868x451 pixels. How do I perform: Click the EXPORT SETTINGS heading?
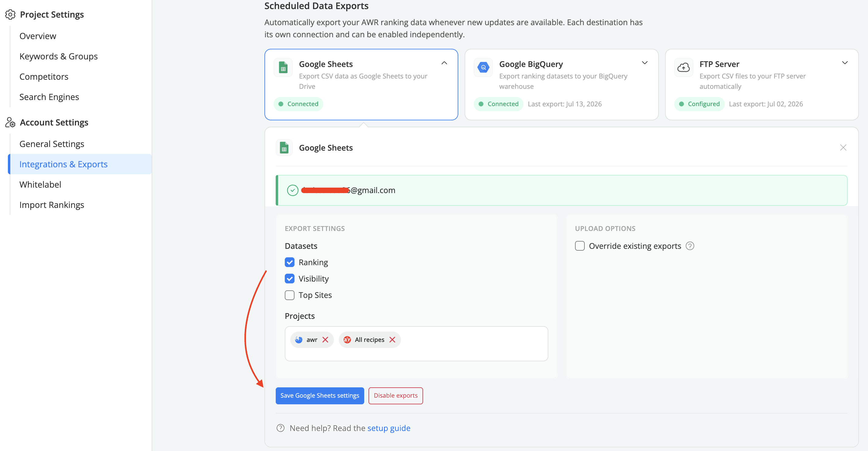tap(315, 228)
